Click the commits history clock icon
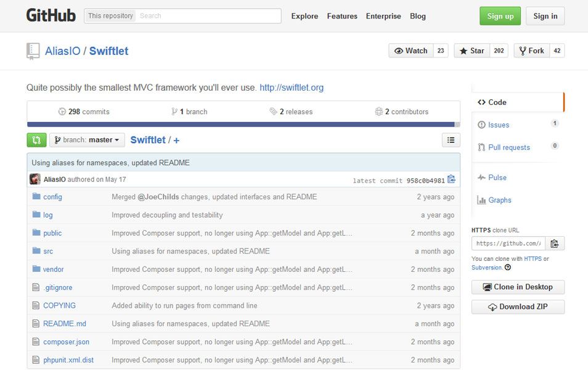Screen dimensions: 588x370 (x=62, y=112)
